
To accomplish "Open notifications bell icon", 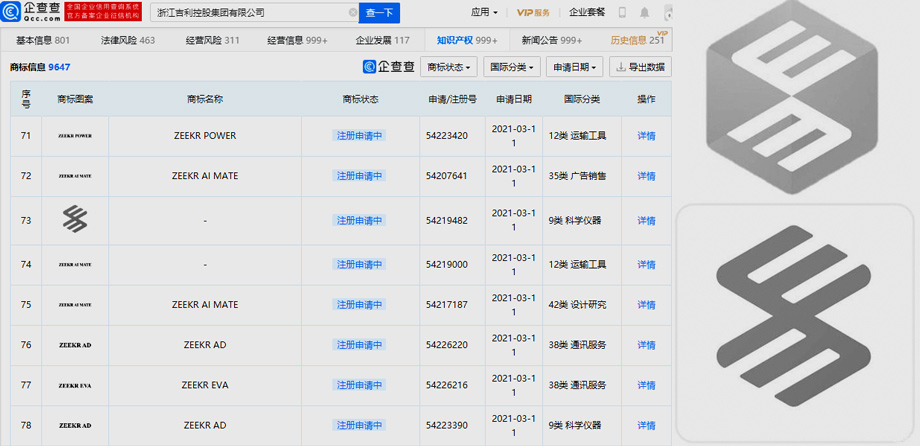I will (644, 12).
